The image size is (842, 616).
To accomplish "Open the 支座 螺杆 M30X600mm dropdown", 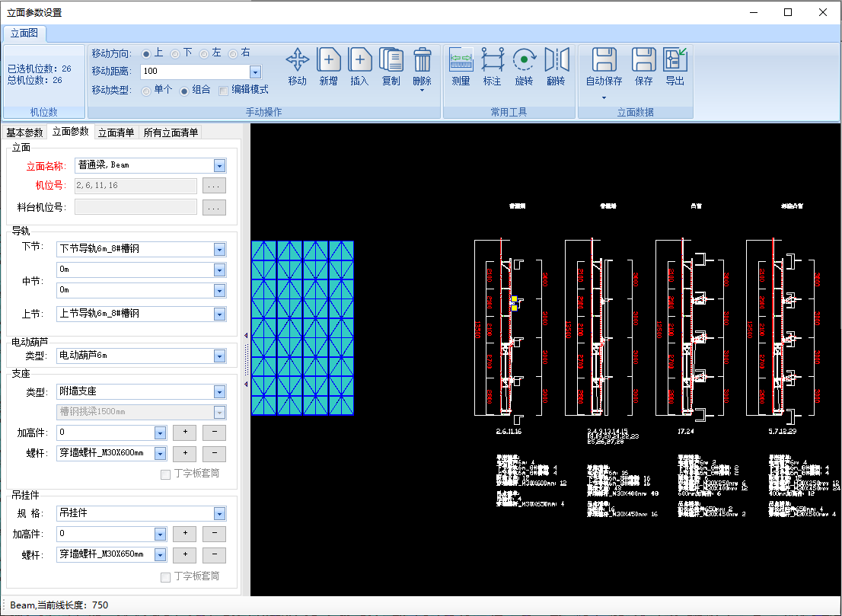I will (x=160, y=453).
